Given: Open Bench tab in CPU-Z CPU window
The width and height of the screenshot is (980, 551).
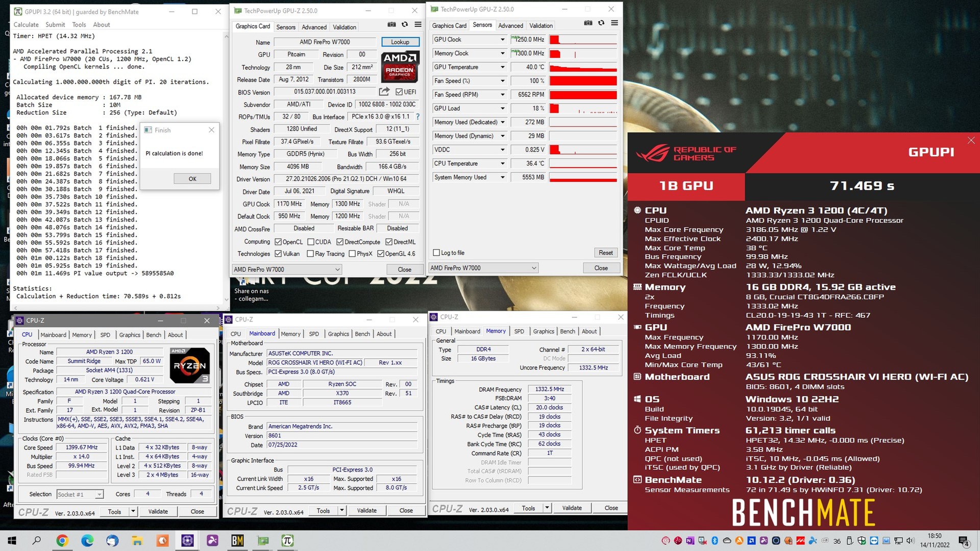Looking at the screenshot, I should coord(154,335).
